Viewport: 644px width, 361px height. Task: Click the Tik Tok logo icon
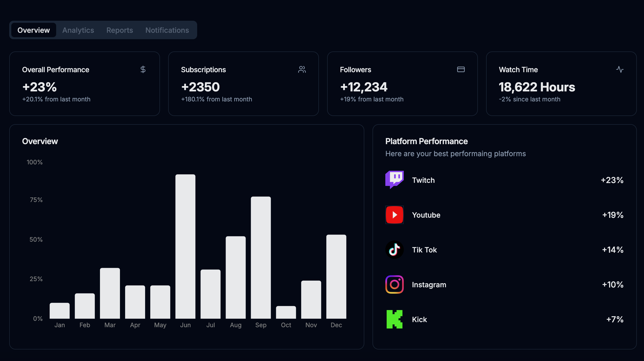pos(394,250)
